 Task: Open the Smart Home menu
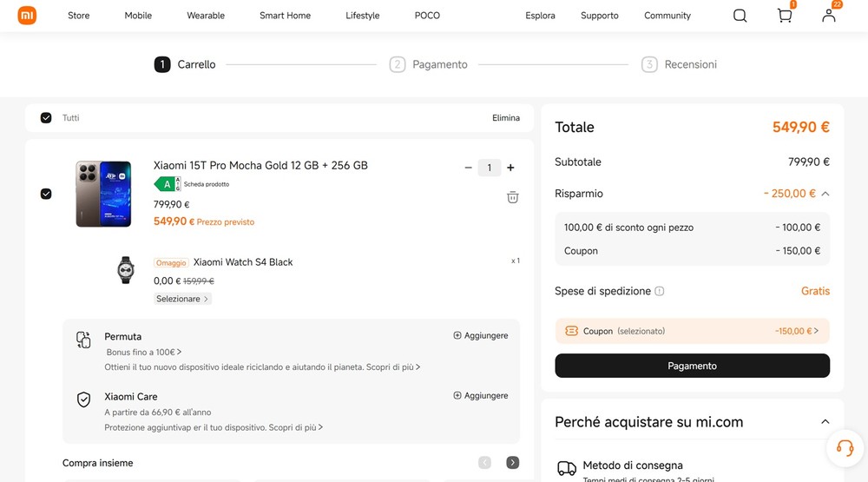pos(285,16)
